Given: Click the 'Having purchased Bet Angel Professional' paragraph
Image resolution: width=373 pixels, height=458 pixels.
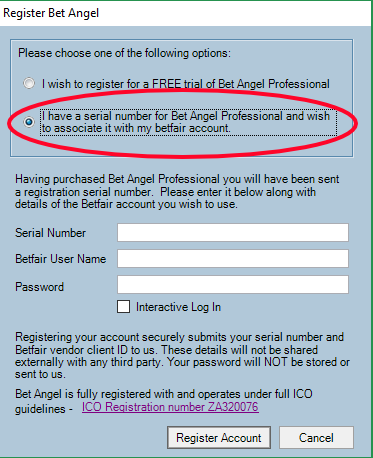Looking at the screenshot, I should pyautogui.click(x=177, y=192).
